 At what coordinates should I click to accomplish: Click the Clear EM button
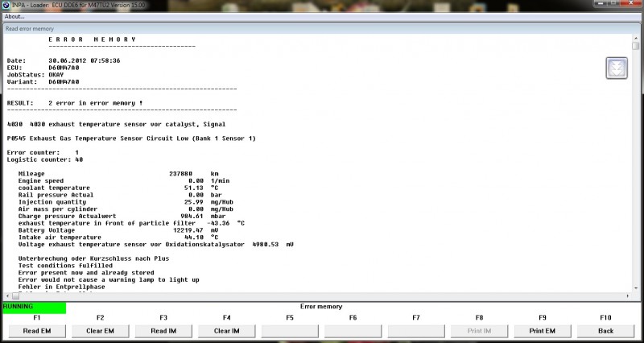100,331
